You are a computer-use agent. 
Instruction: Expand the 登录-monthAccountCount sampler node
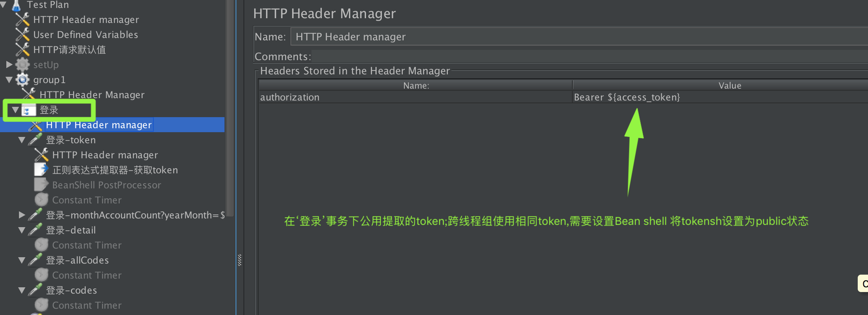22,215
